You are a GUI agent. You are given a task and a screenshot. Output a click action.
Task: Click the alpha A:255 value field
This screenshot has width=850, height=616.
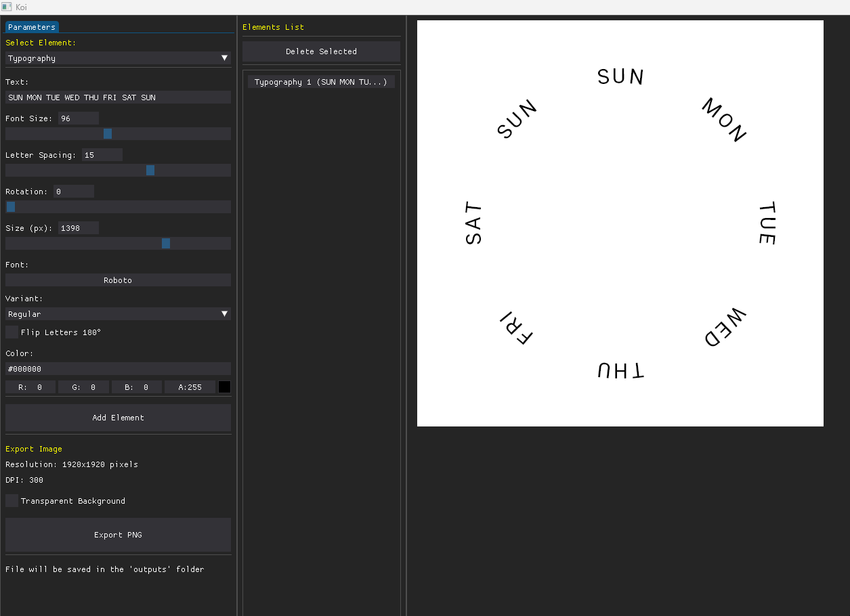coord(190,387)
